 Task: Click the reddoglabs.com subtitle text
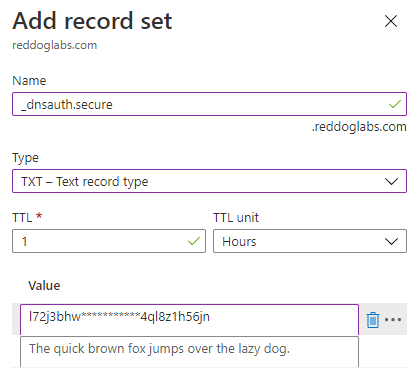coord(55,45)
